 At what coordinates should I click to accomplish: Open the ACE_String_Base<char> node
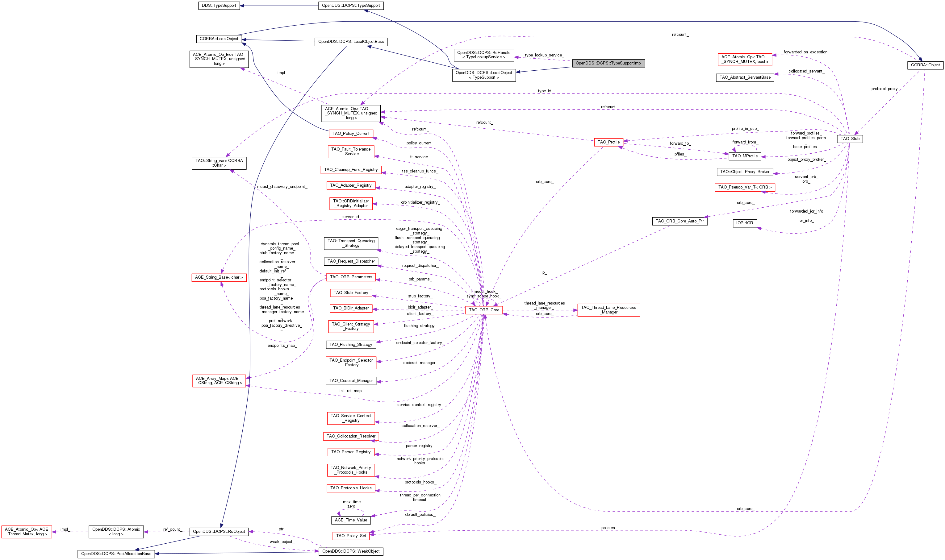tap(219, 278)
